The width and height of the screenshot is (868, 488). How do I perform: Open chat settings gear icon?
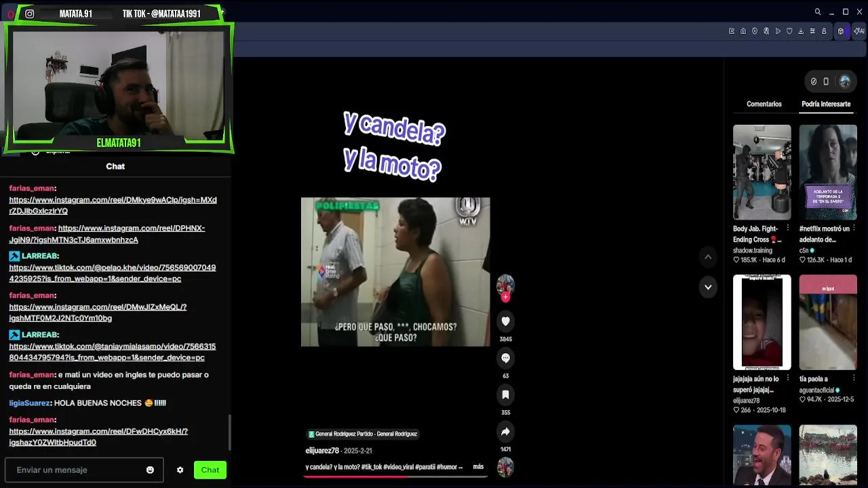coord(180,470)
